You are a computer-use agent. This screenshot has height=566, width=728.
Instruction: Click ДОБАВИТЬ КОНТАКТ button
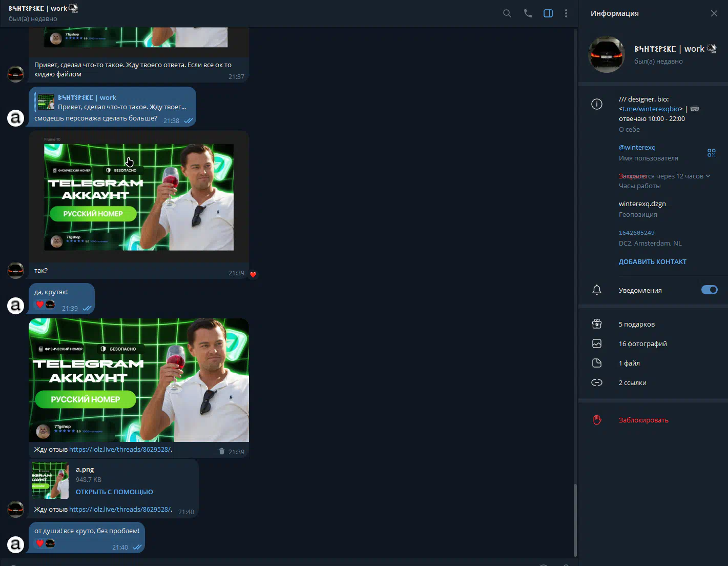652,261
